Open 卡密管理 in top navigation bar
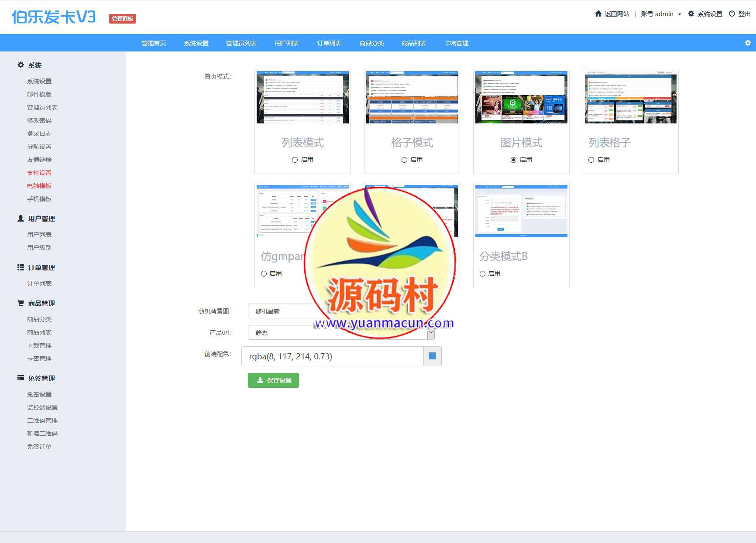Screen dimensions: 756x543 (x=456, y=43)
